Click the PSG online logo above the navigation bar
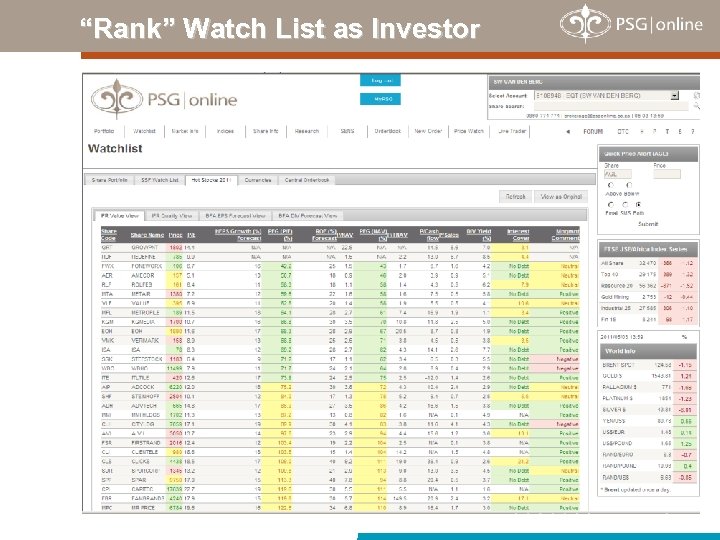The width and height of the screenshot is (720, 540). coord(164,99)
